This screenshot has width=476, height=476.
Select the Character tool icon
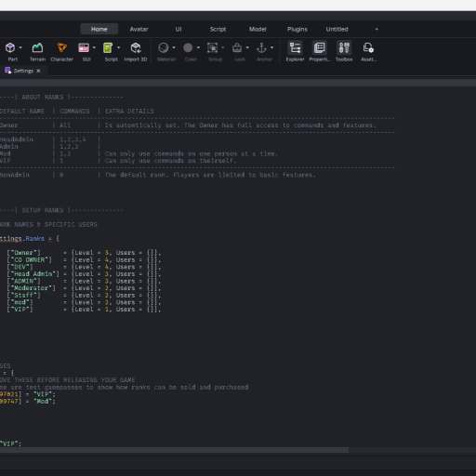[x=62, y=47]
